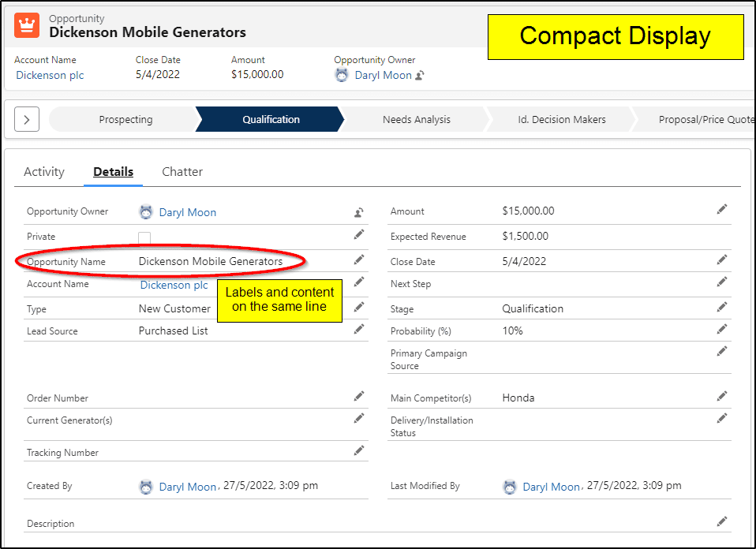
Task: Edit Delivery/Installation Status pencil icon
Action: [x=722, y=418]
